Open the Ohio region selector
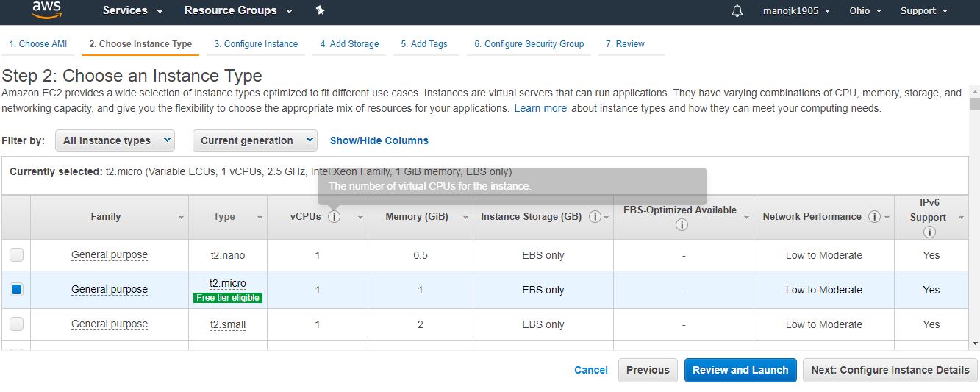The height and width of the screenshot is (392, 980). click(x=865, y=10)
